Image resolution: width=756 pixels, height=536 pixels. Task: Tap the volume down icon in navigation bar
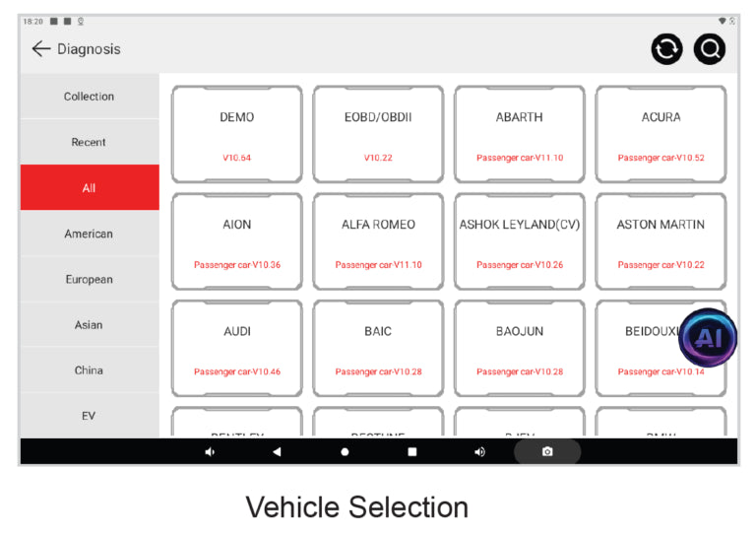click(x=210, y=452)
